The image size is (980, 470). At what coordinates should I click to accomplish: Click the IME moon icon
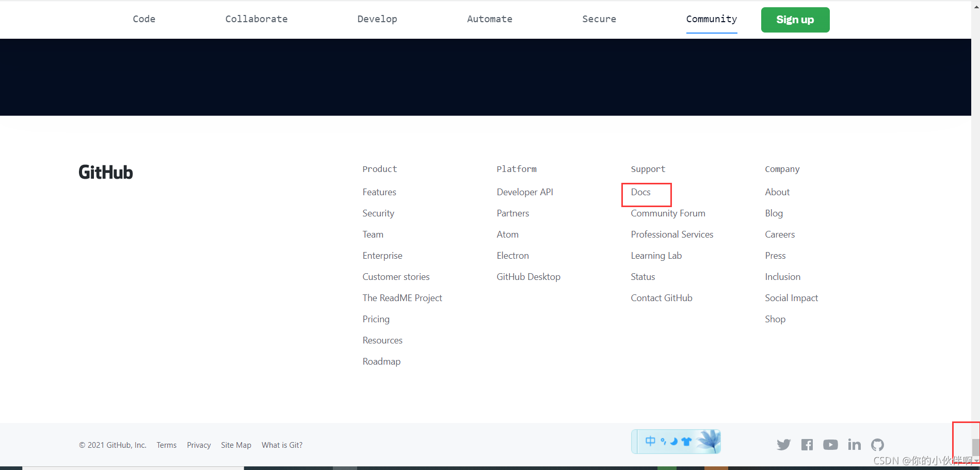[x=673, y=442]
